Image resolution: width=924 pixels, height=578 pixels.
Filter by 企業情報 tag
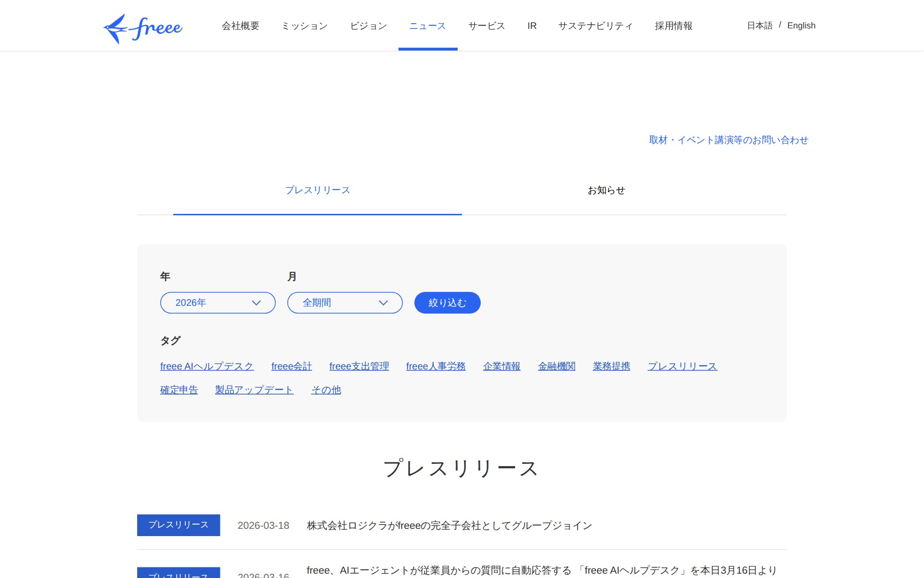(502, 366)
